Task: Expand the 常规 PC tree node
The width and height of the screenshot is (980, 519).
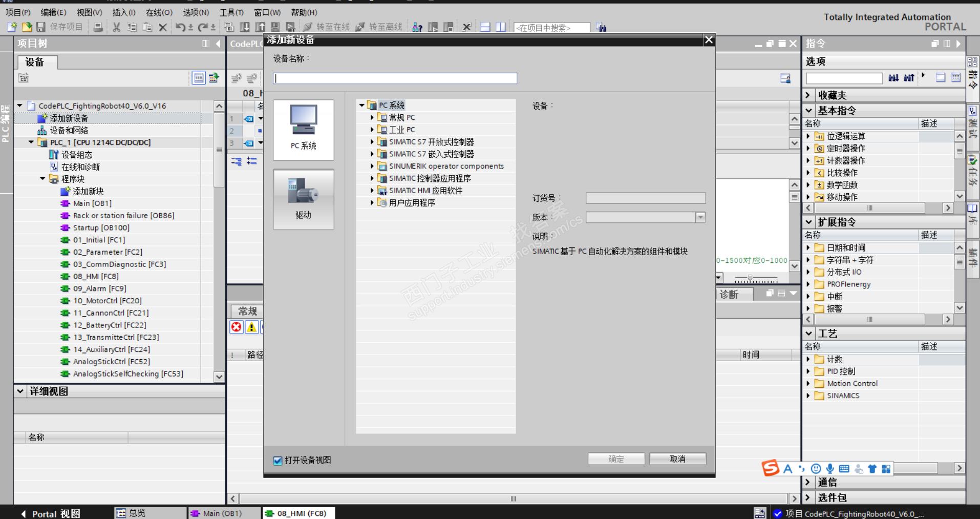Action: click(x=372, y=117)
